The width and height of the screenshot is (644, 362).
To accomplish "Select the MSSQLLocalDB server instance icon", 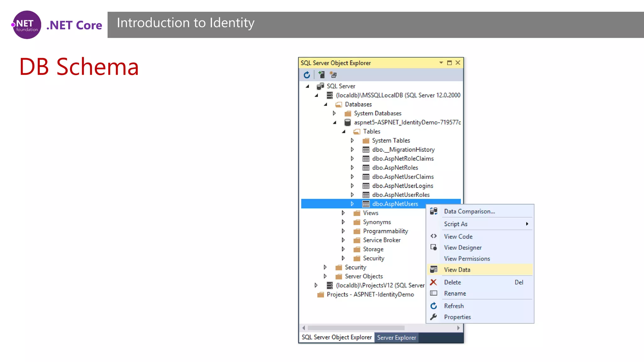I will pyautogui.click(x=330, y=95).
